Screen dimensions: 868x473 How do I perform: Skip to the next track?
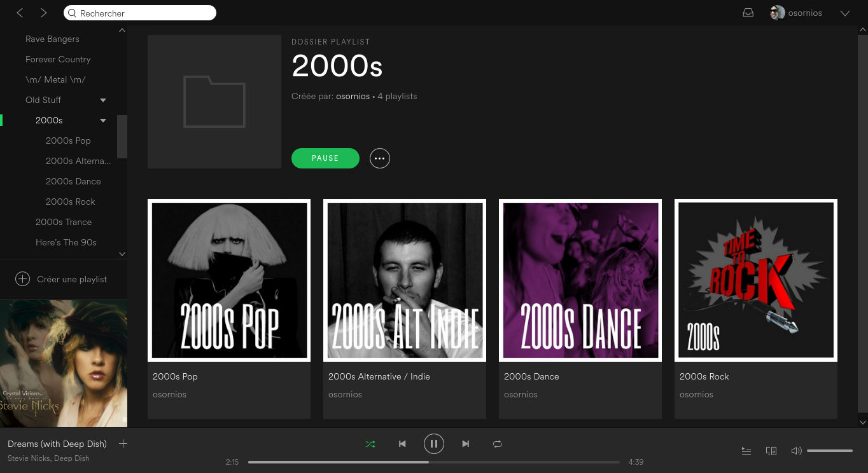click(466, 444)
